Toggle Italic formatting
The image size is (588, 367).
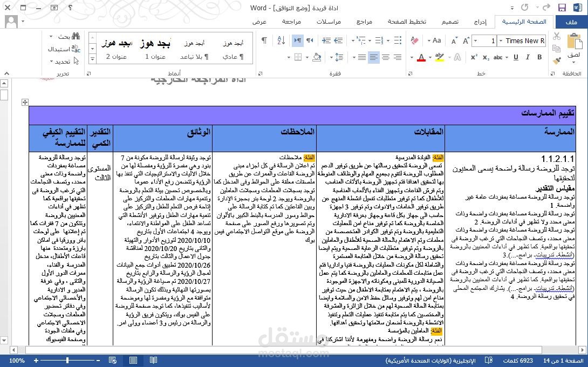pos(528,57)
